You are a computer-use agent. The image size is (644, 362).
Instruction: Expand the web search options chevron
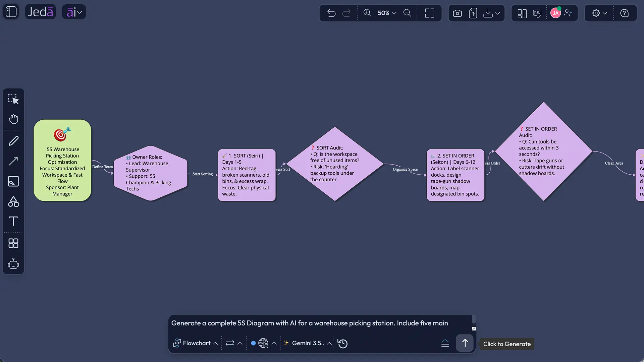pyautogui.click(x=274, y=343)
